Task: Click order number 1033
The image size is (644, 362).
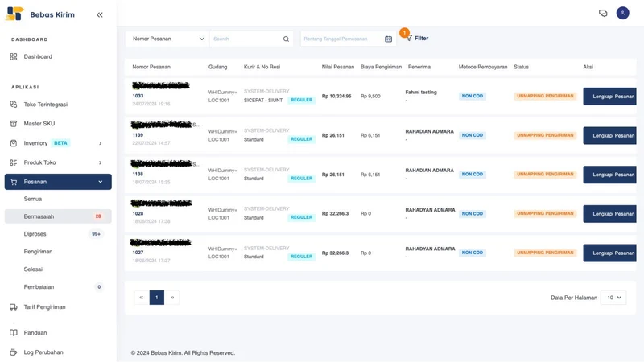Action: [x=138, y=96]
